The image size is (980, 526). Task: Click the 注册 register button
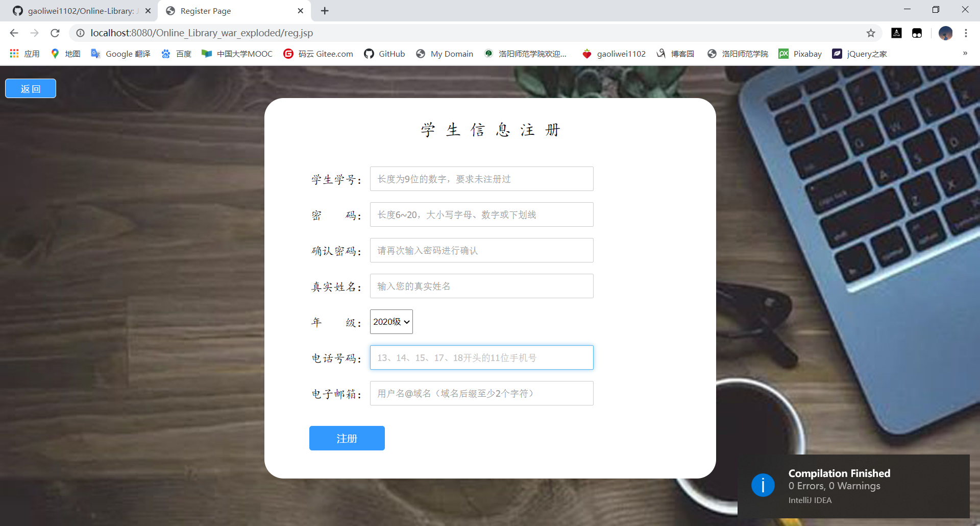[347, 438]
